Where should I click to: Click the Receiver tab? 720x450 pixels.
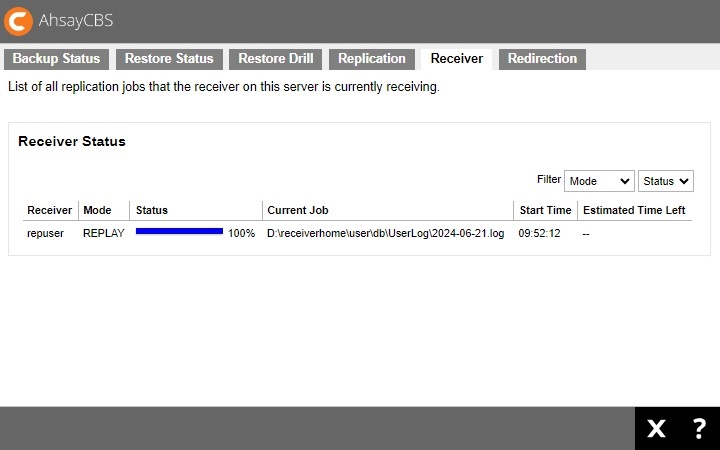point(456,59)
